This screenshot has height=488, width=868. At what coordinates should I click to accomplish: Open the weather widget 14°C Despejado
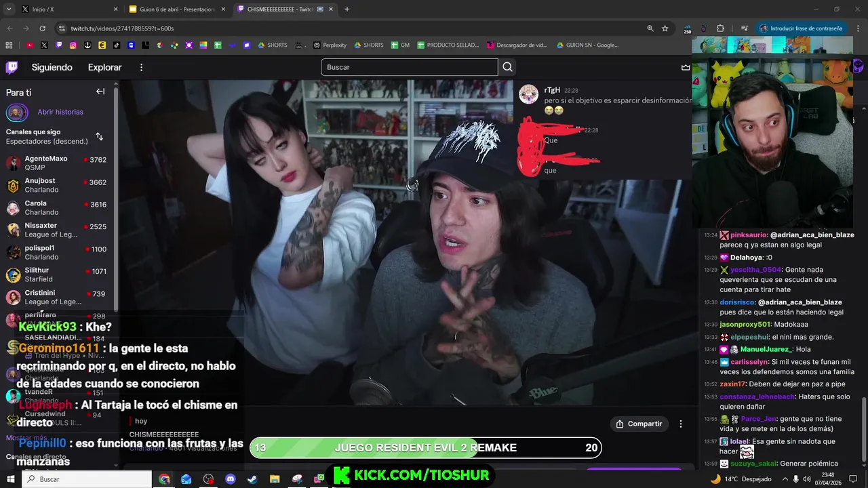[x=741, y=479]
